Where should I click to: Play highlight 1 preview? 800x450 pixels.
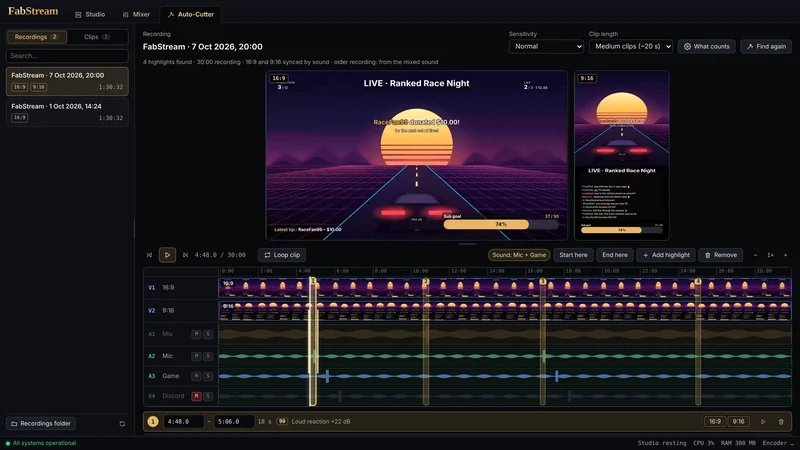[763, 421]
